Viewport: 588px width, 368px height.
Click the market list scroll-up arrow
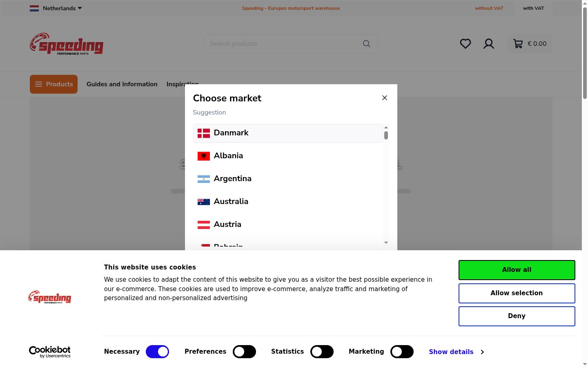(386, 127)
